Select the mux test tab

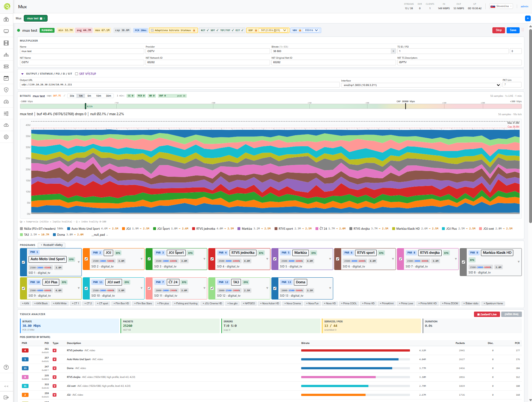[x=36, y=18]
